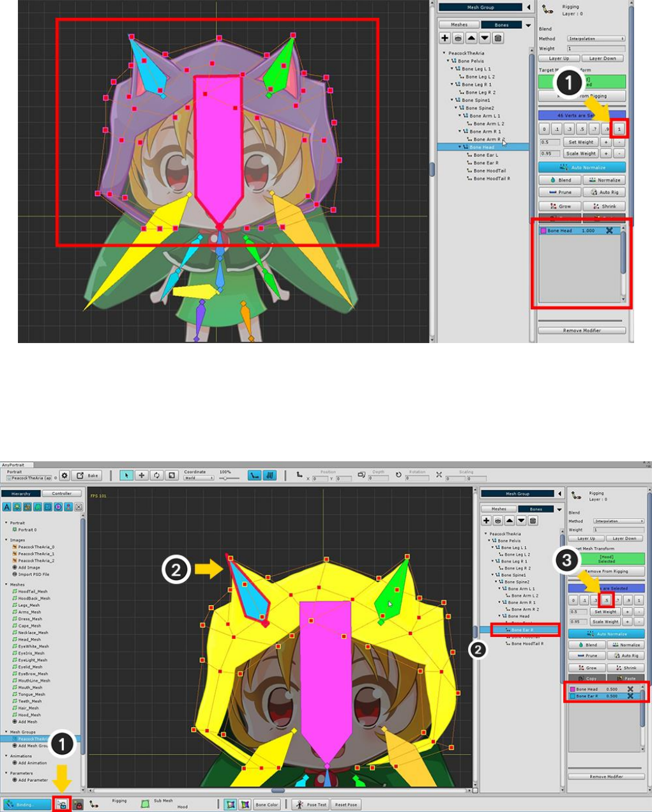Viewport: 652px width, 812px height.
Task: Click Bone Color button in bottom bar
Action: tap(267, 805)
